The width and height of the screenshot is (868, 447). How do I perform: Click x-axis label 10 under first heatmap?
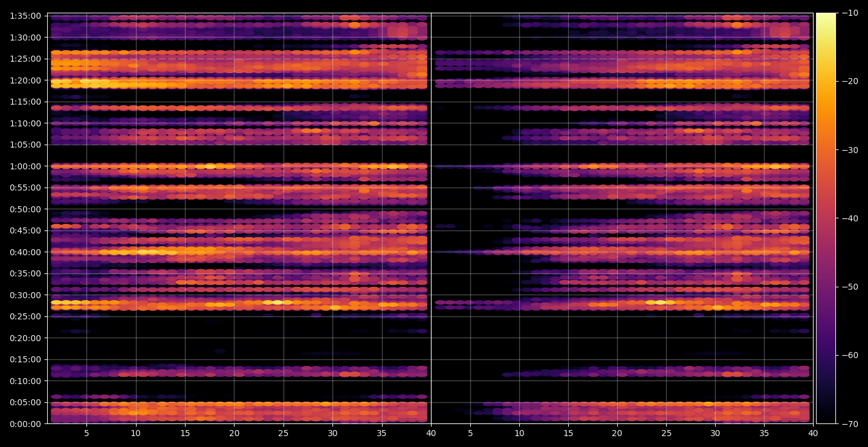click(135, 433)
